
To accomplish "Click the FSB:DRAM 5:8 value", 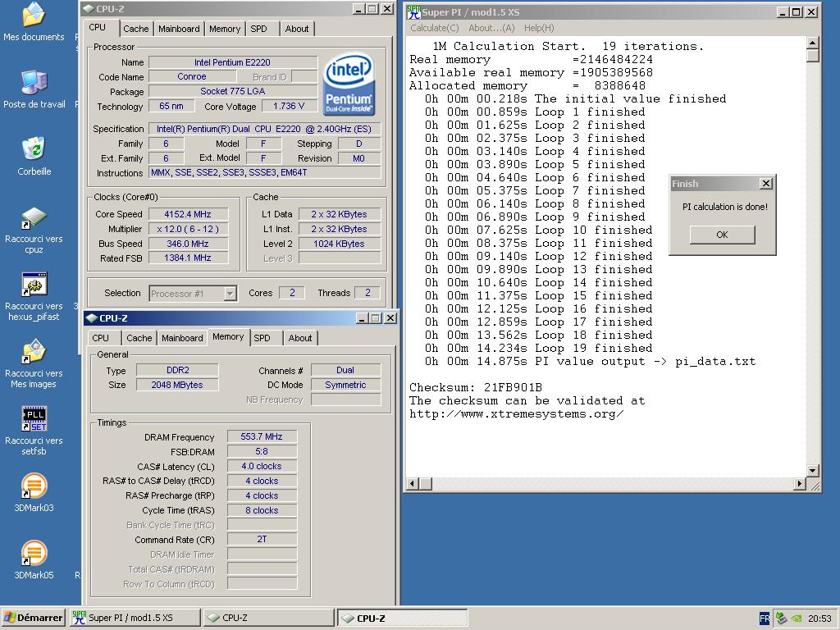I will [x=262, y=452].
